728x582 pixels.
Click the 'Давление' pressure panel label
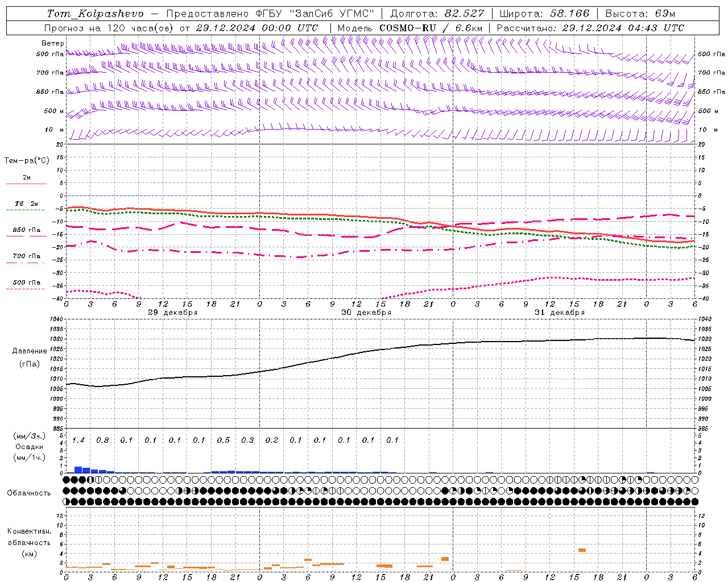click(30, 351)
